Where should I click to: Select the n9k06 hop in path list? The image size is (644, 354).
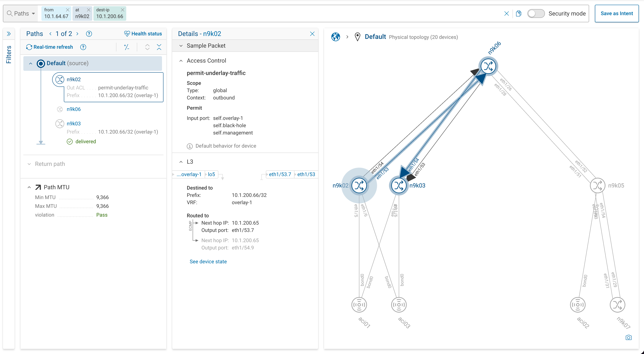tap(74, 109)
